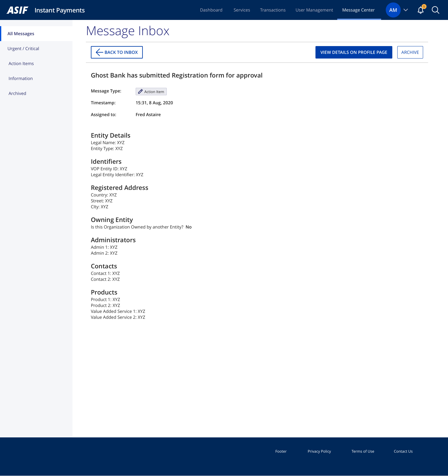Click the assignee name Fred Astaire

coord(148,115)
